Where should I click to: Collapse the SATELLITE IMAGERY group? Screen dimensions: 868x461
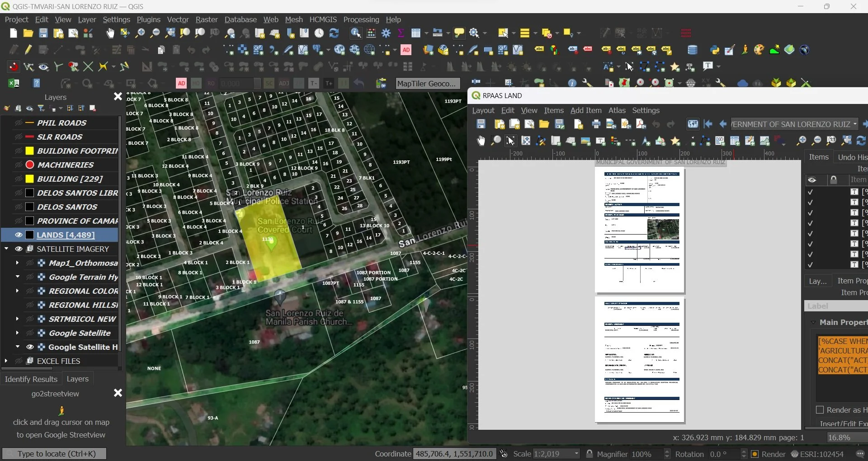(6, 249)
